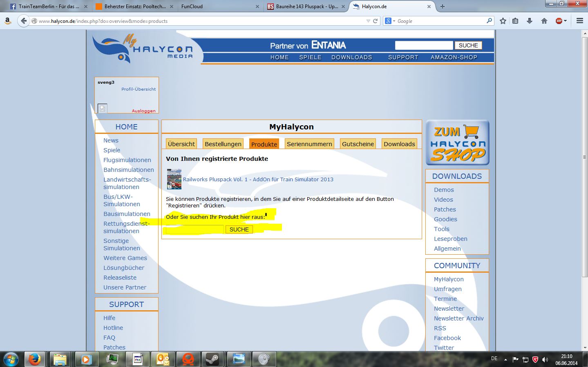Open the Übersicht tab in MyHalycon
Viewport: 588px width, 367px height.
point(181,144)
